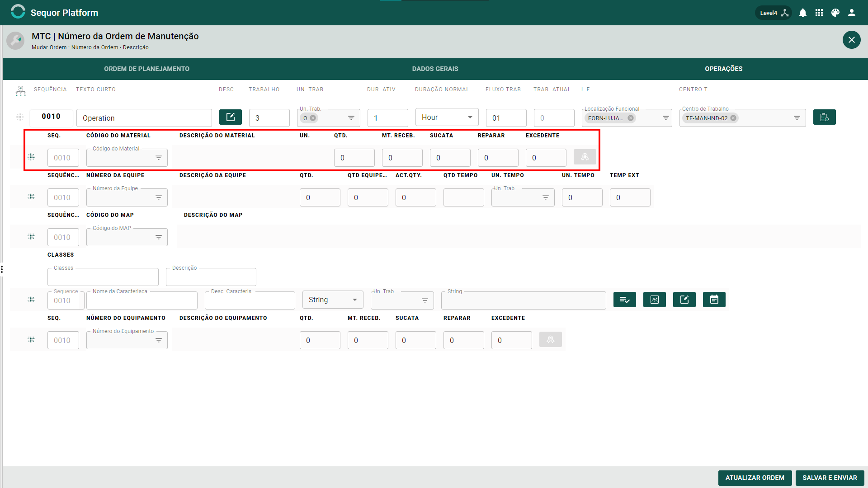868x488 pixels.
Task: Open the Un. Trab. dropdown in equipe row
Action: click(546, 197)
